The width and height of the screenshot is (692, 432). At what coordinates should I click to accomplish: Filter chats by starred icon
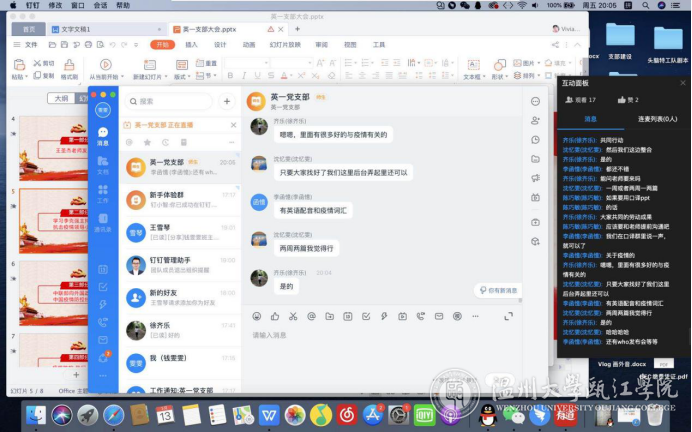pos(147,142)
